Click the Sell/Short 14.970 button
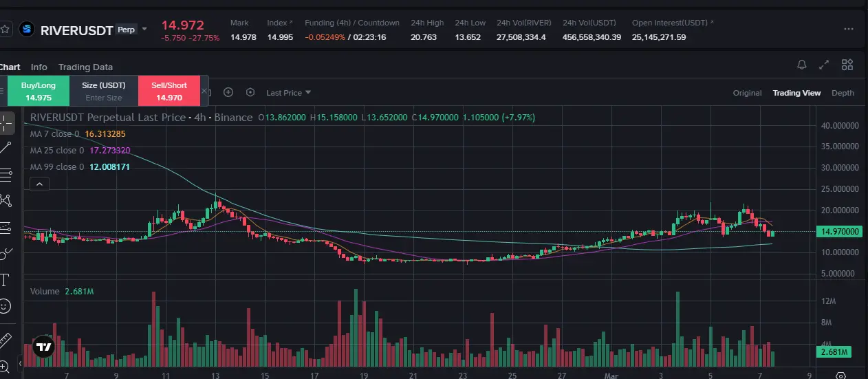 pos(169,91)
